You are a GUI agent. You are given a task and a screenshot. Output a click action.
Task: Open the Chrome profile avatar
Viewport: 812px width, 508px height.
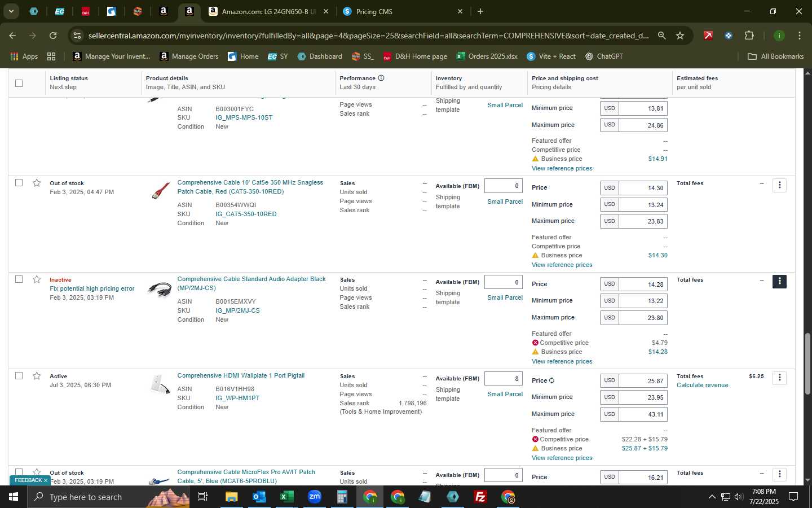(779, 36)
